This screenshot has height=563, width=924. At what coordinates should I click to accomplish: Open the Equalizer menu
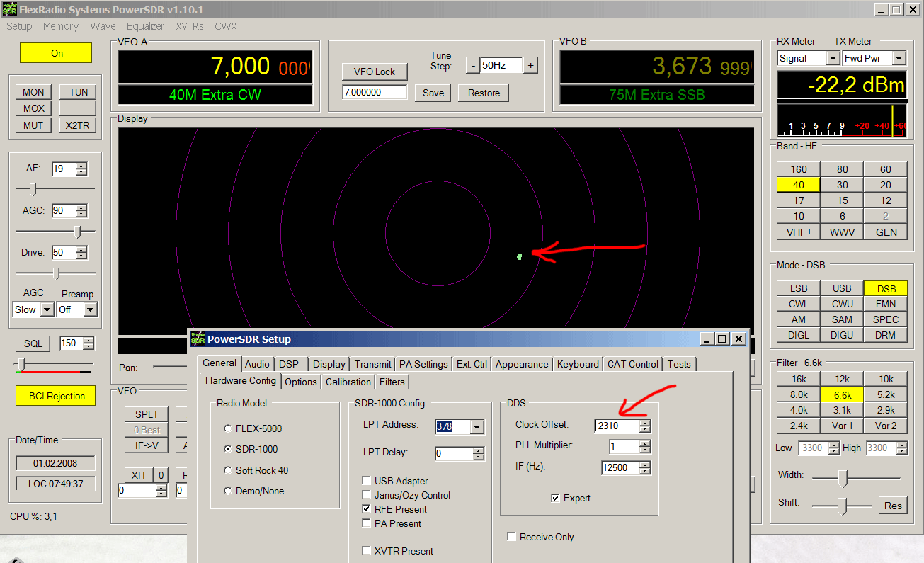(x=145, y=26)
